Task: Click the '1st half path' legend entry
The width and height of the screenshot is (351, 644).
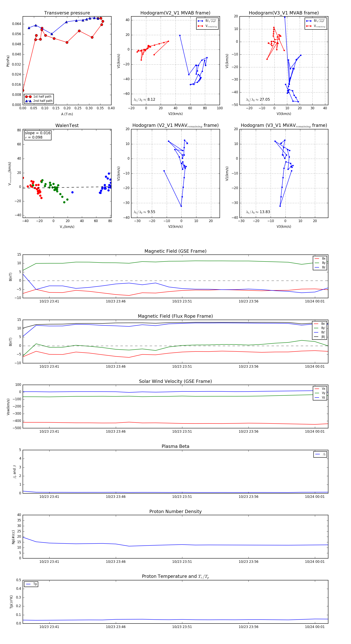Action: click(x=39, y=96)
